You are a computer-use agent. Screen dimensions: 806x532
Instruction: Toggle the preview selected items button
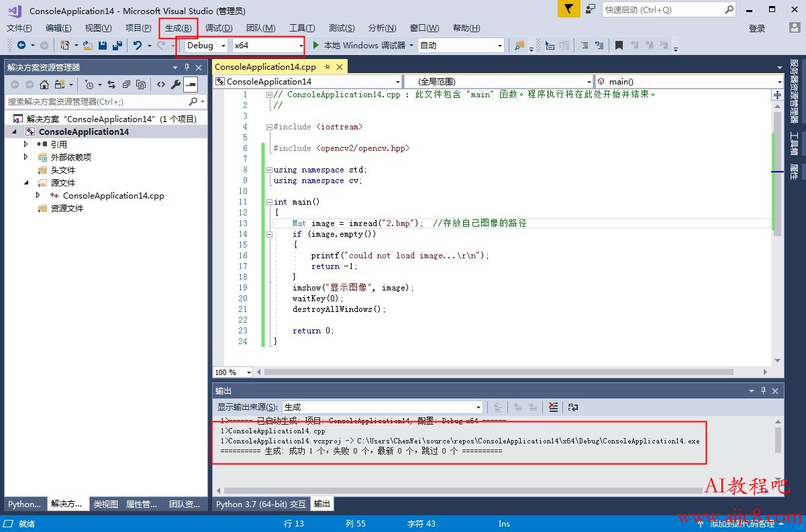point(191,85)
